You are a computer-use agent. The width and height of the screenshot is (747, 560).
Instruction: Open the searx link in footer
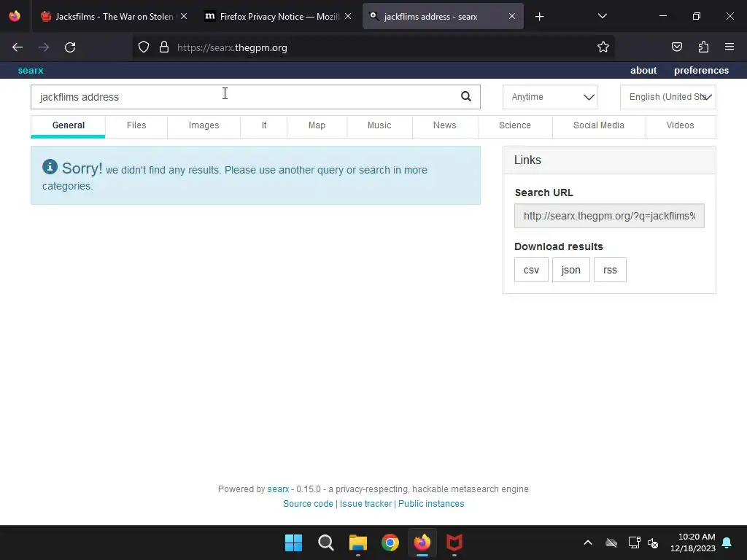pyautogui.click(x=278, y=489)
